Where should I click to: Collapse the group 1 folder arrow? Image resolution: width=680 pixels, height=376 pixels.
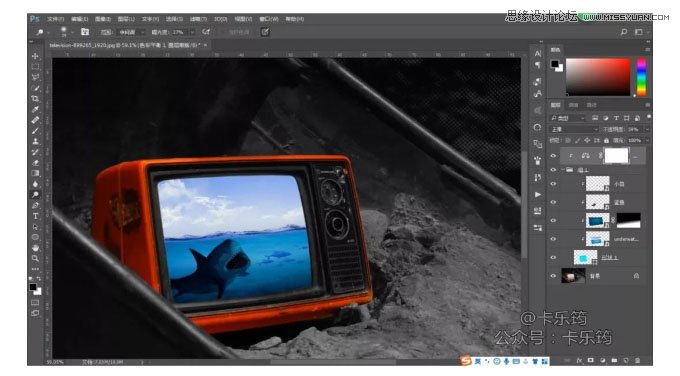(562, 170)
